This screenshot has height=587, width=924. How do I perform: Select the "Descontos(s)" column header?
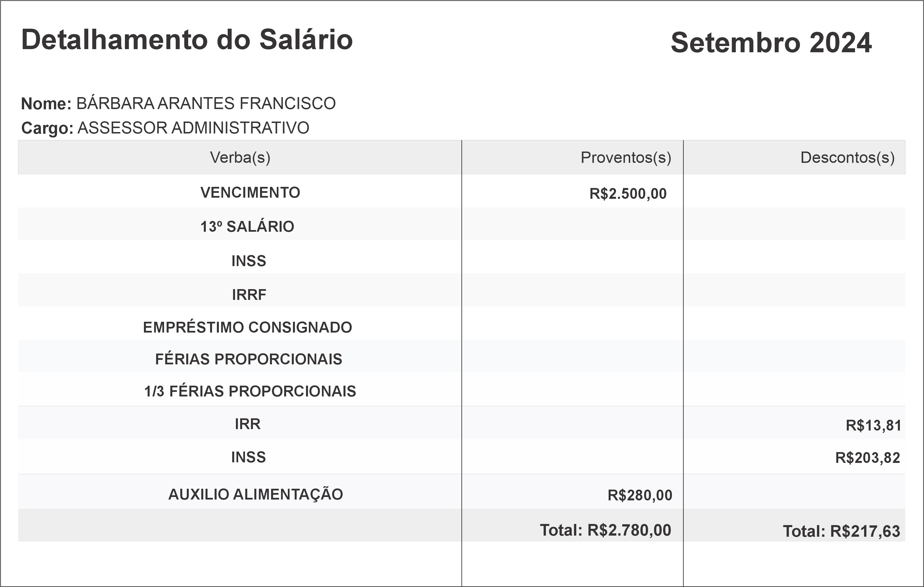(847, 157)
